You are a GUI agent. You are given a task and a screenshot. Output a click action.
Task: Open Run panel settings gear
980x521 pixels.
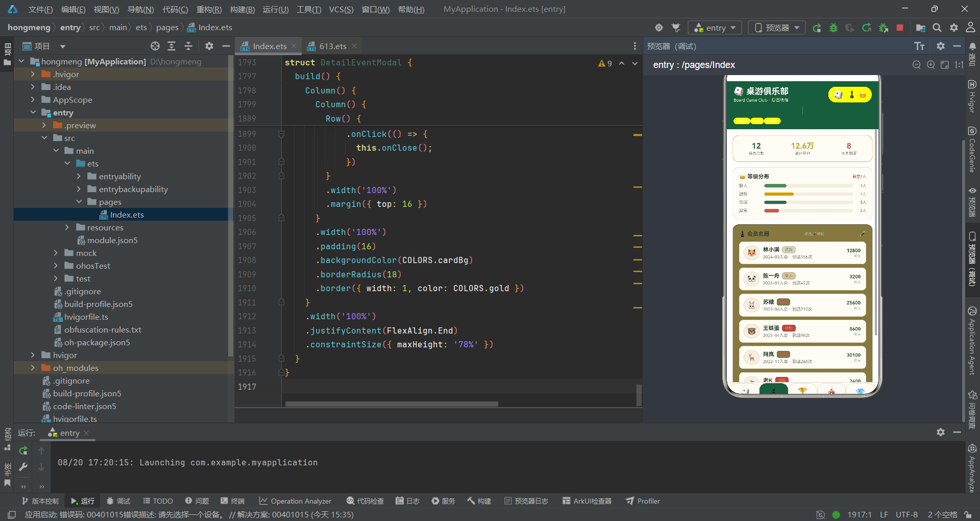point(941,432)
